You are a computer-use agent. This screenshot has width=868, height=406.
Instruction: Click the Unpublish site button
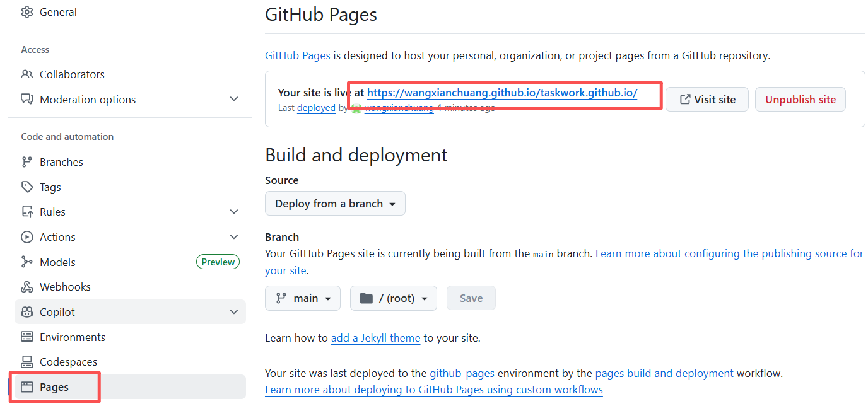click(801, 100)
